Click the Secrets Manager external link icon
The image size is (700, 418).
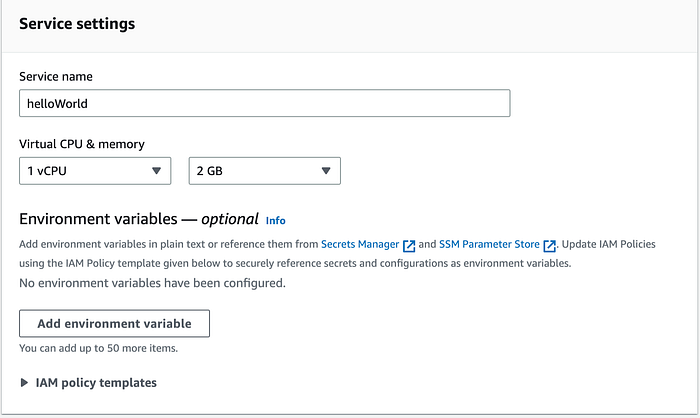pyautogui.click(x=409, y=246)
